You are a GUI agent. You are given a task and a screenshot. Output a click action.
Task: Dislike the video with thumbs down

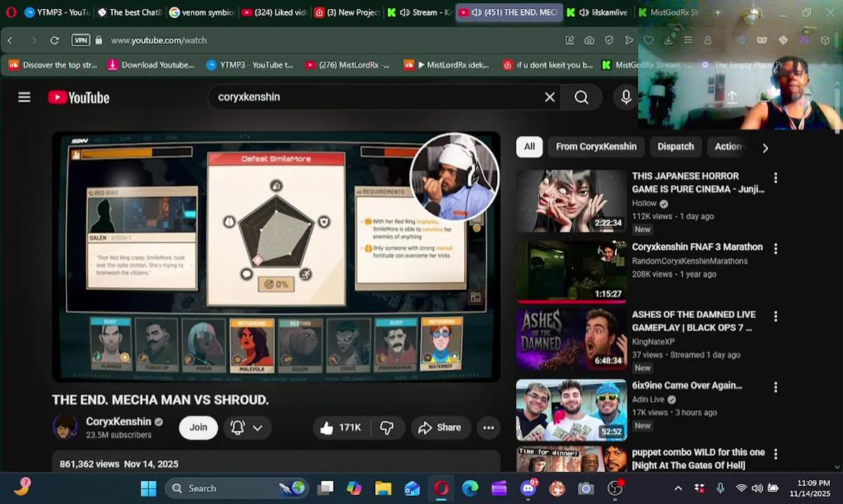[x=386, y=428]
